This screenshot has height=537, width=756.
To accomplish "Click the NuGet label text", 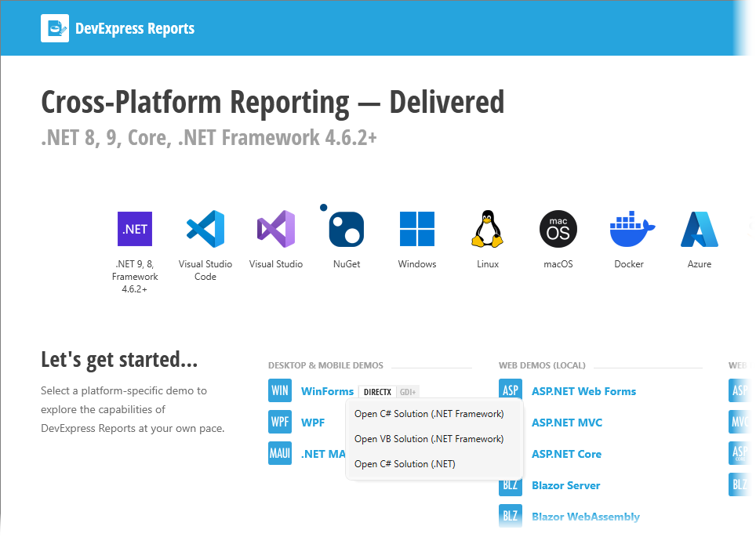I will click(347, 264).
